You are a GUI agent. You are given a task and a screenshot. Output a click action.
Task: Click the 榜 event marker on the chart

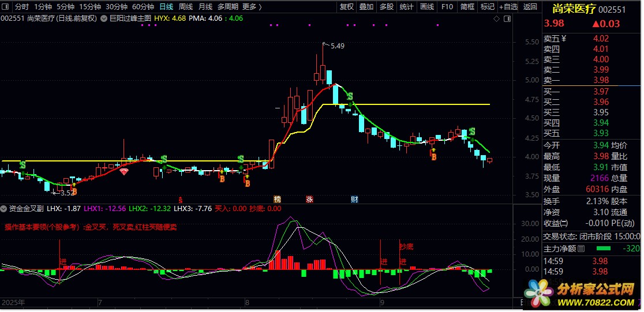click(278, 199)
